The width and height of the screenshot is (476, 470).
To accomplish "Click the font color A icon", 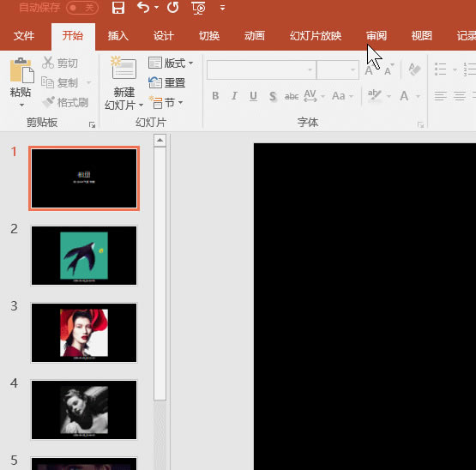I will 404,96.
